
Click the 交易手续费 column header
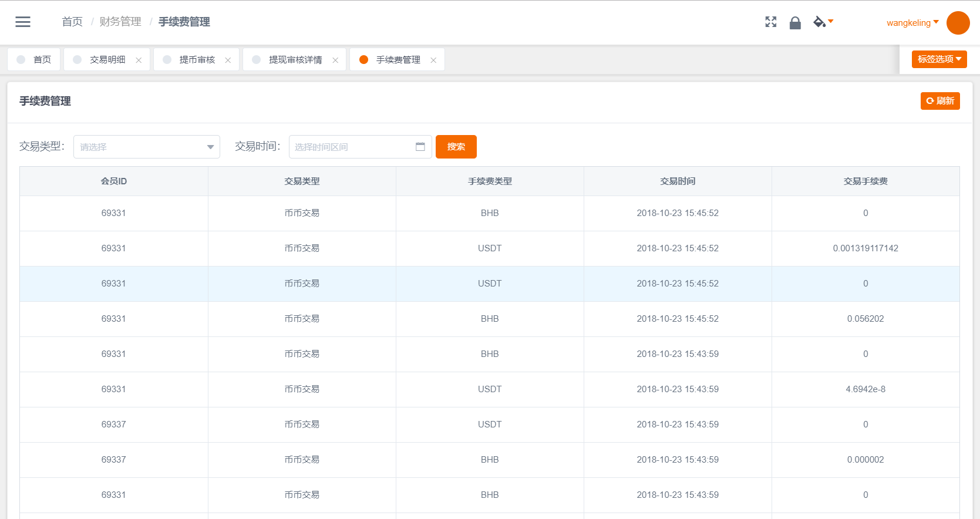pyautogui.click(x=866, y=181)
